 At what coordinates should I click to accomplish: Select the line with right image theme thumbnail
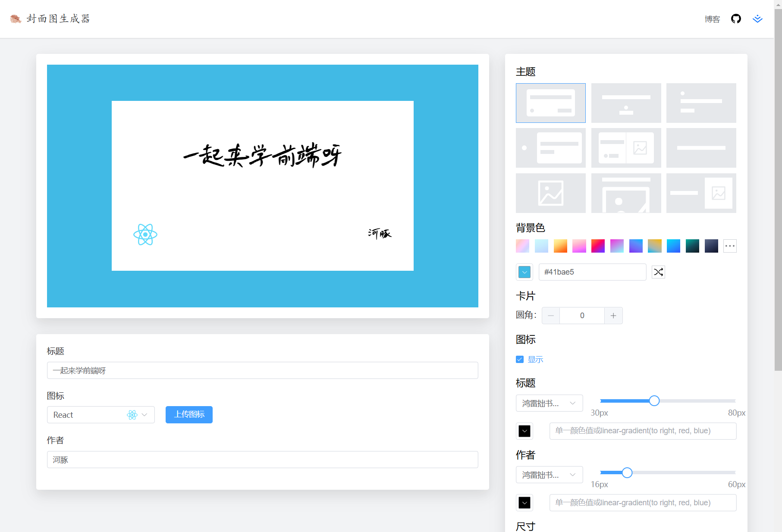coord(701,193)
